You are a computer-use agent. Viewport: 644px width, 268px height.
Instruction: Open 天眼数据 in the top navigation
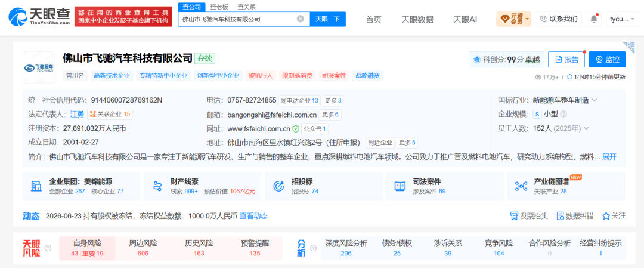417,19
